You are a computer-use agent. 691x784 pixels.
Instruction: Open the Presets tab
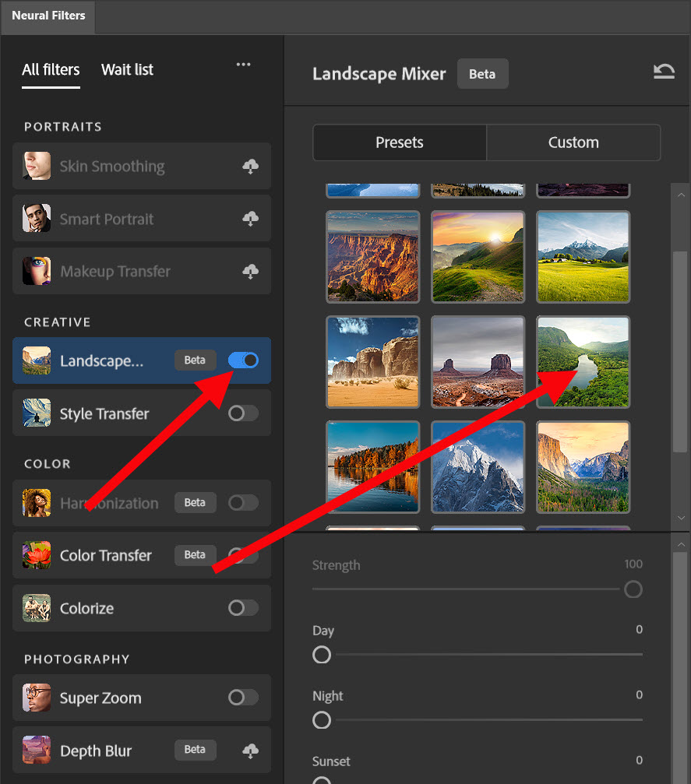point(400,142)
